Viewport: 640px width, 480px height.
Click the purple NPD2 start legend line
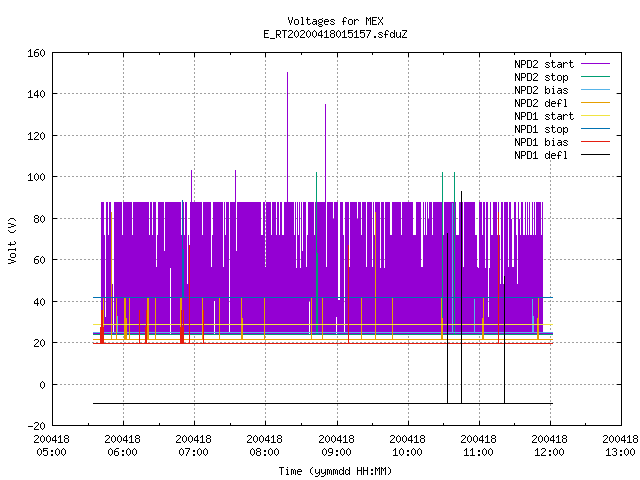coord(595,64)
